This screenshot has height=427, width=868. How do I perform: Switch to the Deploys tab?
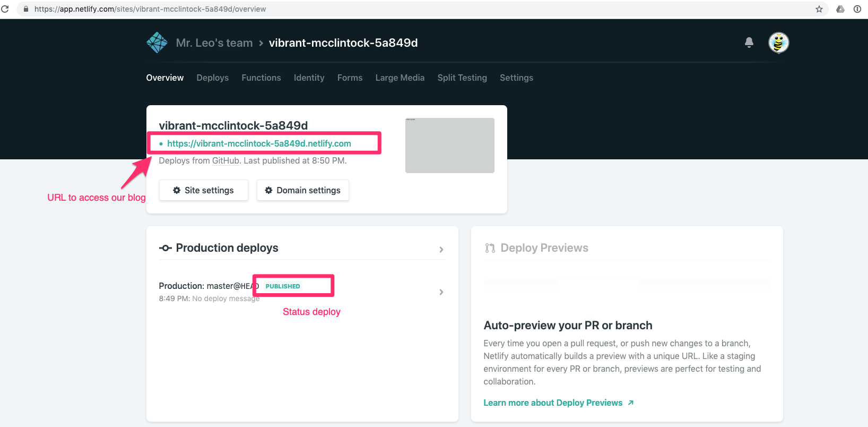[213, 78]
